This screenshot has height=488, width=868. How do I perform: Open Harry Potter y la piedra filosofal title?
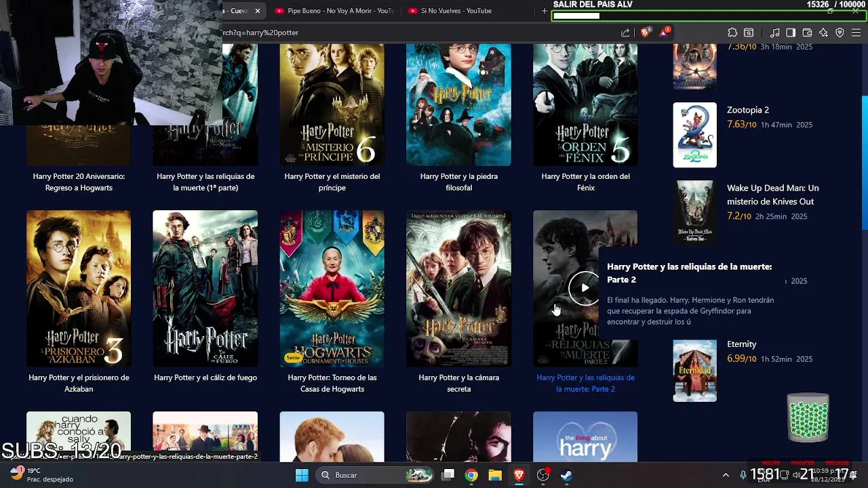(x=458, y=182)
